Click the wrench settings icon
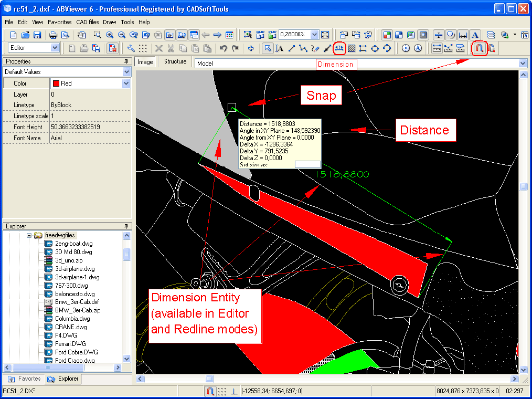The width and height of the screenshot is (532, 399). [131, 48]
